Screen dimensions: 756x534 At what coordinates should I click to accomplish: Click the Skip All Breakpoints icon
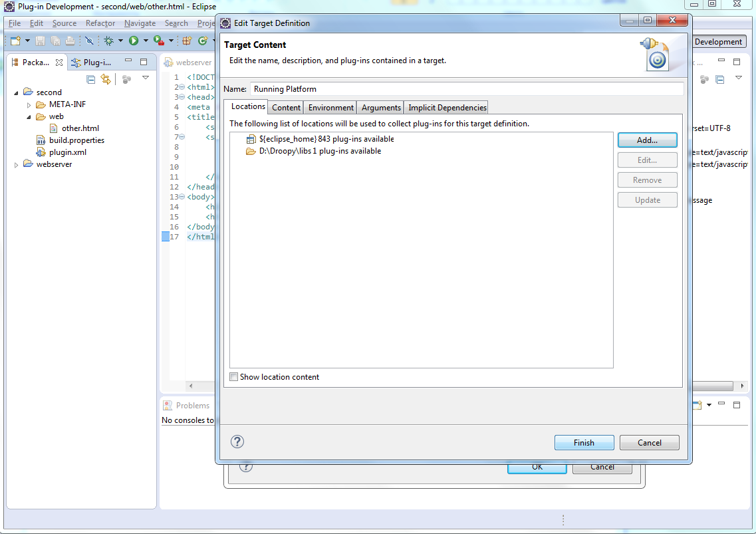[89, 41]
